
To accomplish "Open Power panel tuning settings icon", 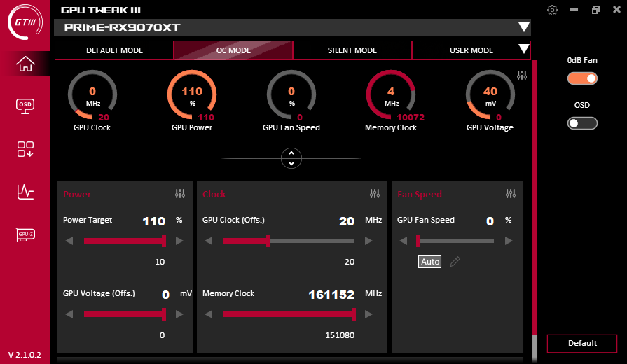I will point(180,194).
